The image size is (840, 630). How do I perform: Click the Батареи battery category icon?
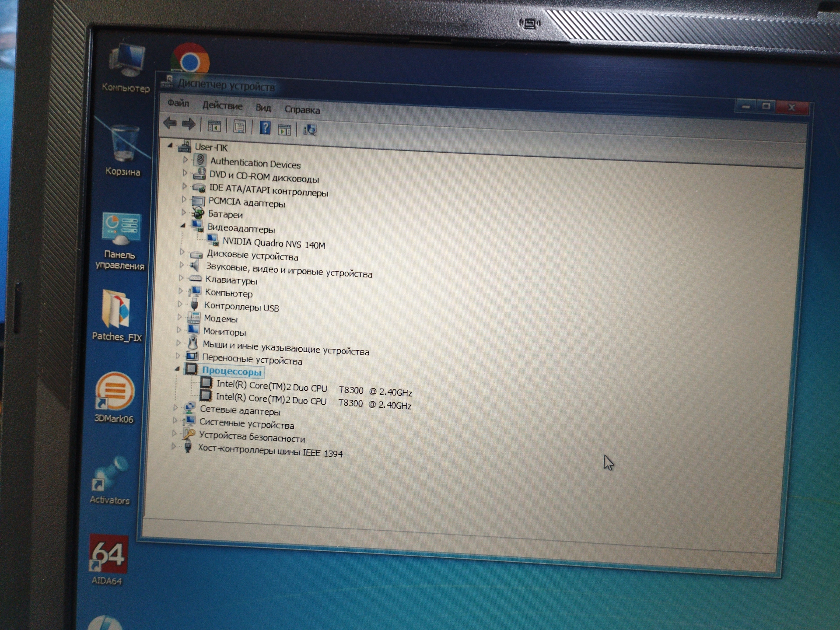[x=198, y=213]
